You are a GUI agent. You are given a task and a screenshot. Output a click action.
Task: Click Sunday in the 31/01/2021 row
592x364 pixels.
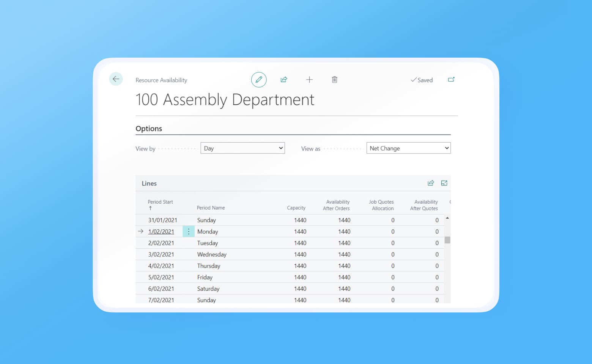(x=206, y=220)
